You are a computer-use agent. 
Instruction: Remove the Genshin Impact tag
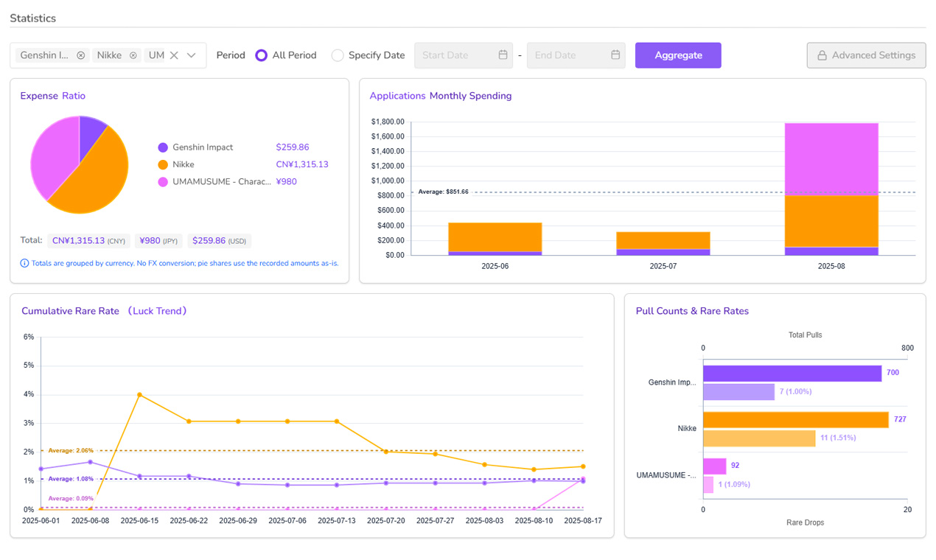point(81,55)
